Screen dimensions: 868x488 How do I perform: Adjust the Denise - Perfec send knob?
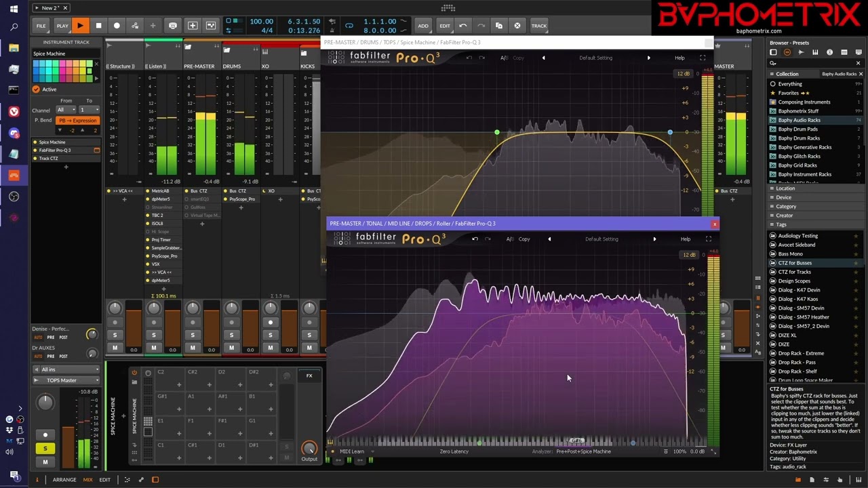pyautogui.click(x=92, y=335)
